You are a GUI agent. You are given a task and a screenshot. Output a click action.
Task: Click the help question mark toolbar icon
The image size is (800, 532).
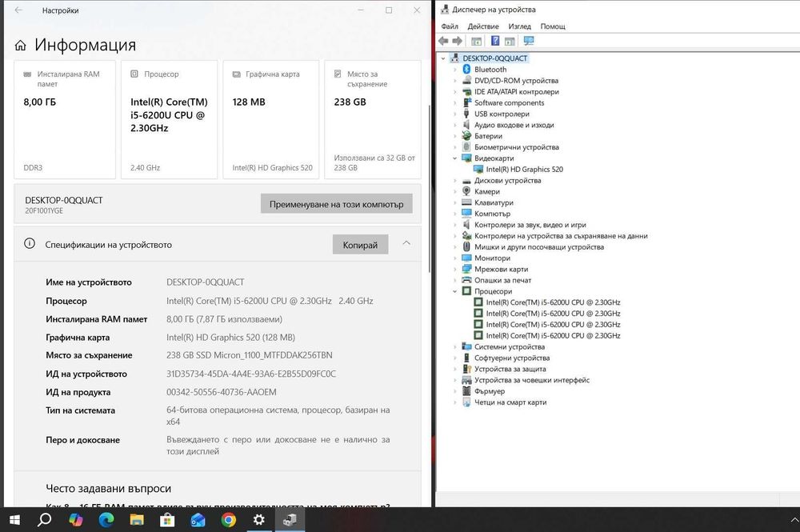point(495,41)
